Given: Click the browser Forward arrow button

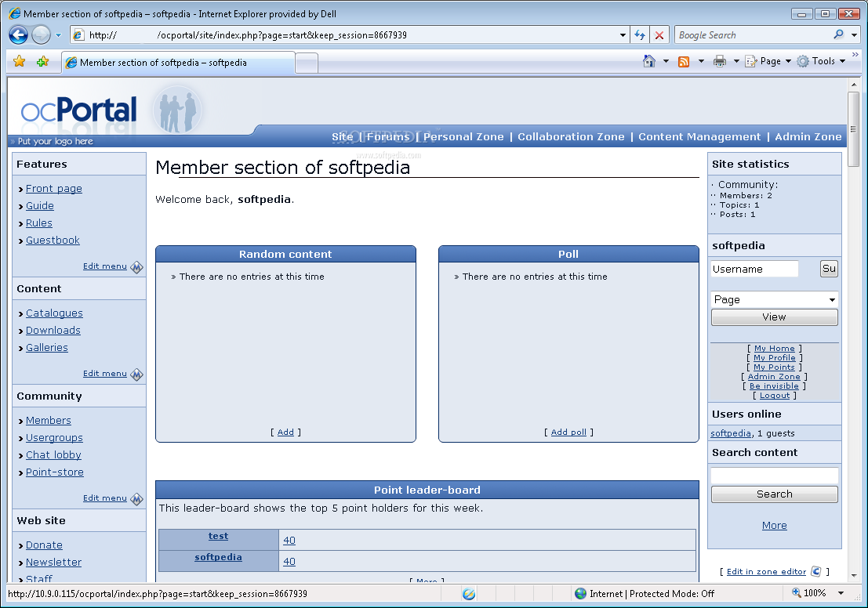Looking at the screenshot, I should [41, 34].
